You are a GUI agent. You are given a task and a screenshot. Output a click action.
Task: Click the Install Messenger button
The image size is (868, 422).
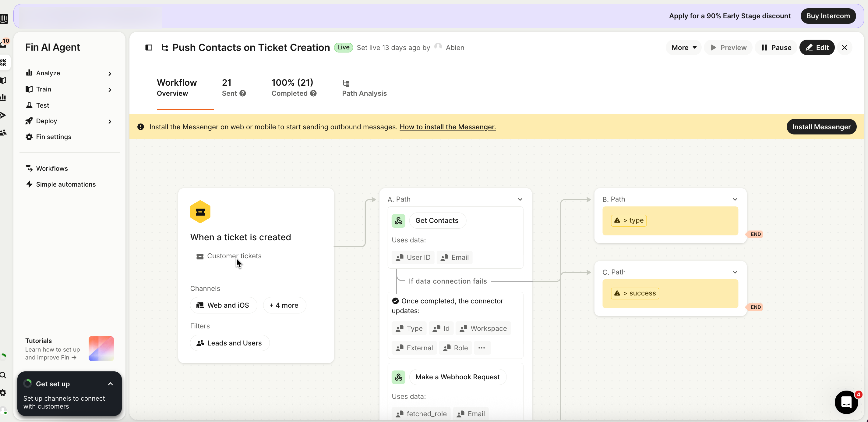[x=821, y=127]
